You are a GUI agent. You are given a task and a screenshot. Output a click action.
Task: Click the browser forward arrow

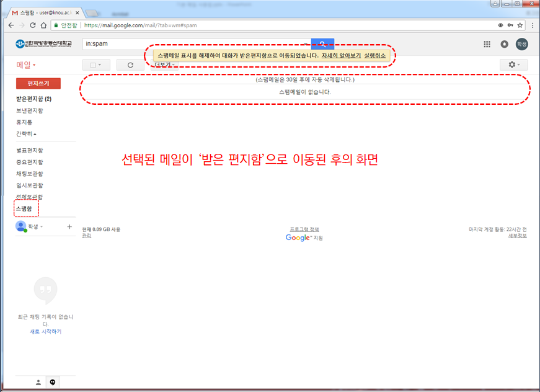(x=22, y=25)
